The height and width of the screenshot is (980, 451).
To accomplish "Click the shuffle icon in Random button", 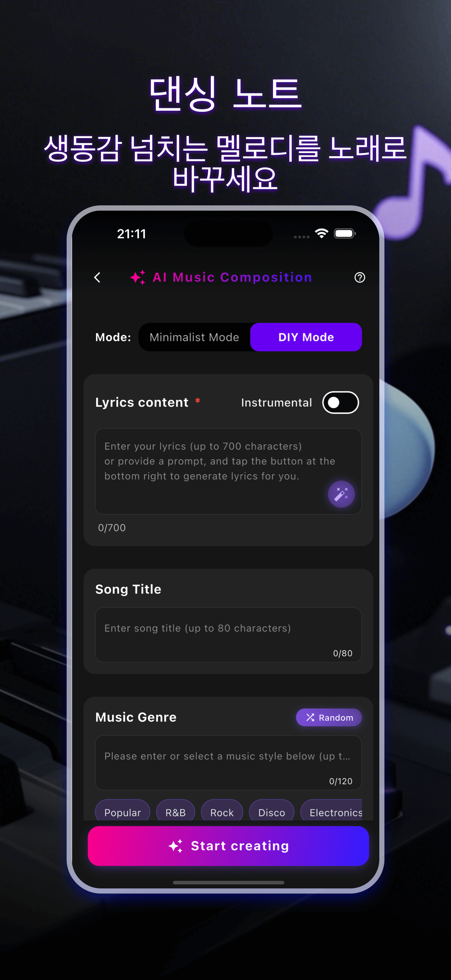I will tap(310, 717).
